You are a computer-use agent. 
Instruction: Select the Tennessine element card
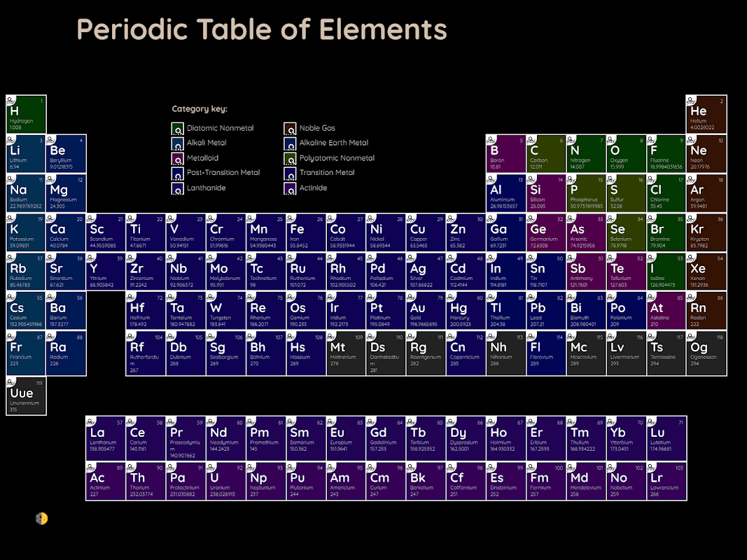666,353
